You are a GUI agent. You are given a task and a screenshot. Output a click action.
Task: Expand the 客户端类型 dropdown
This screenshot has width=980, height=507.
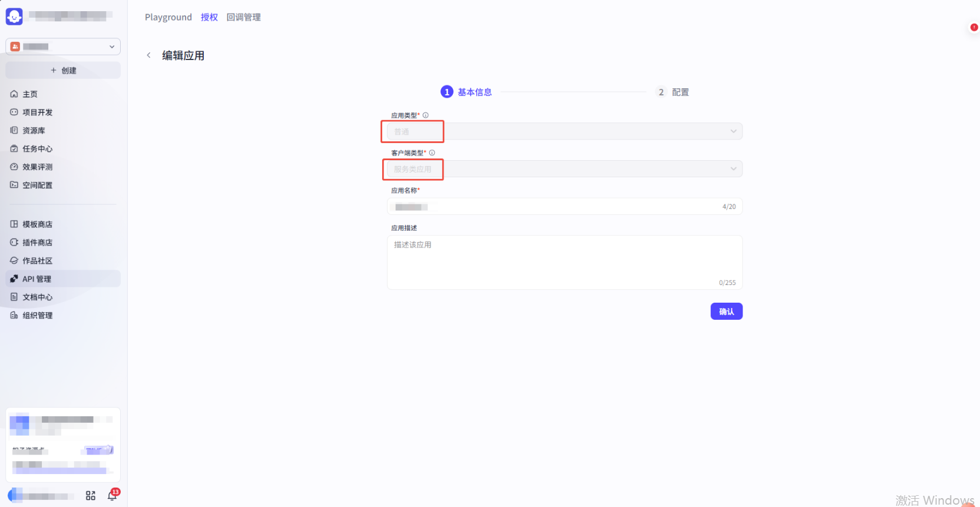click(x=564, y=169)
